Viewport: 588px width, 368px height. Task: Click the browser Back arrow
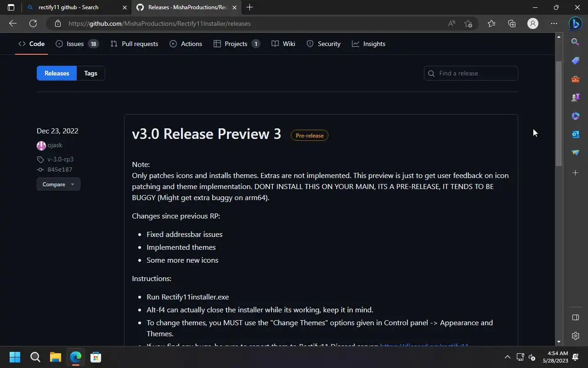pyautogui.click(x=13, y=23)
